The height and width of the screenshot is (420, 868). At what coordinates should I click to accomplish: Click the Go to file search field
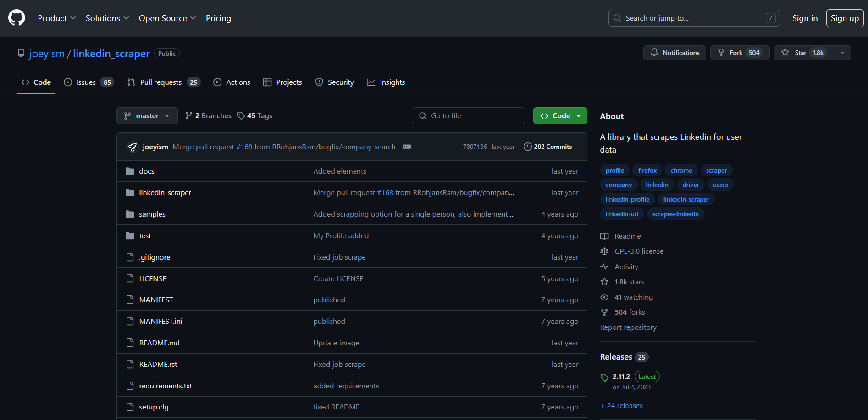[x=468, y=116]
